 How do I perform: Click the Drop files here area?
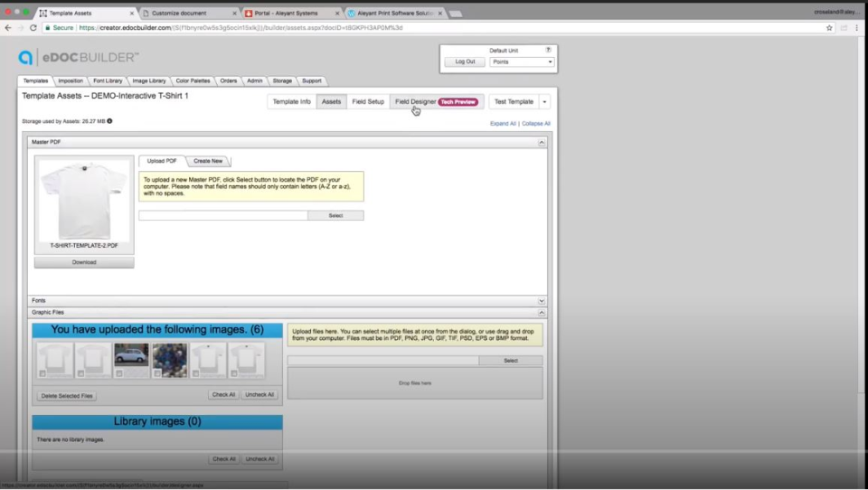pyautogui.click(x=415, y=383)
